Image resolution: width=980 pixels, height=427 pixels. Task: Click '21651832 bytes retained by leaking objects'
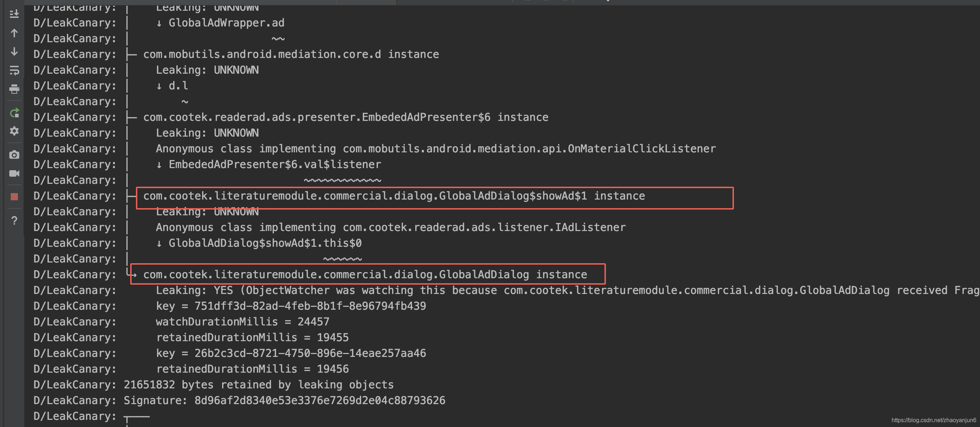click(258, 385)
